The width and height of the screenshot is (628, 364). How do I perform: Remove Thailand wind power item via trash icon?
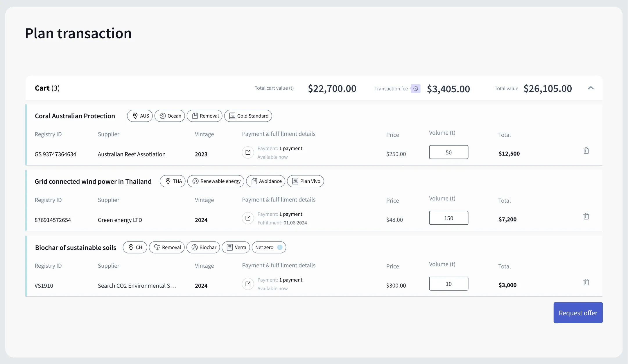(586, 216)
